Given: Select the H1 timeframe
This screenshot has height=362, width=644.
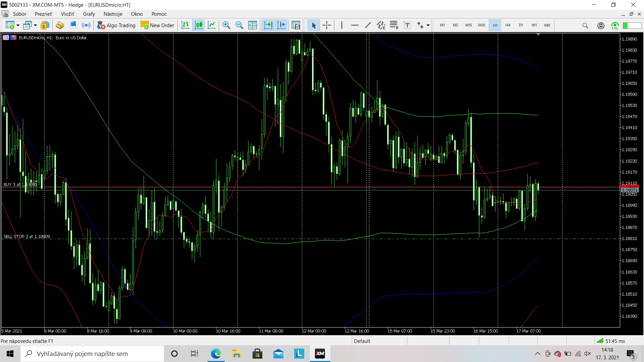Looking at the screenshot, I should (x=495, y=25).
